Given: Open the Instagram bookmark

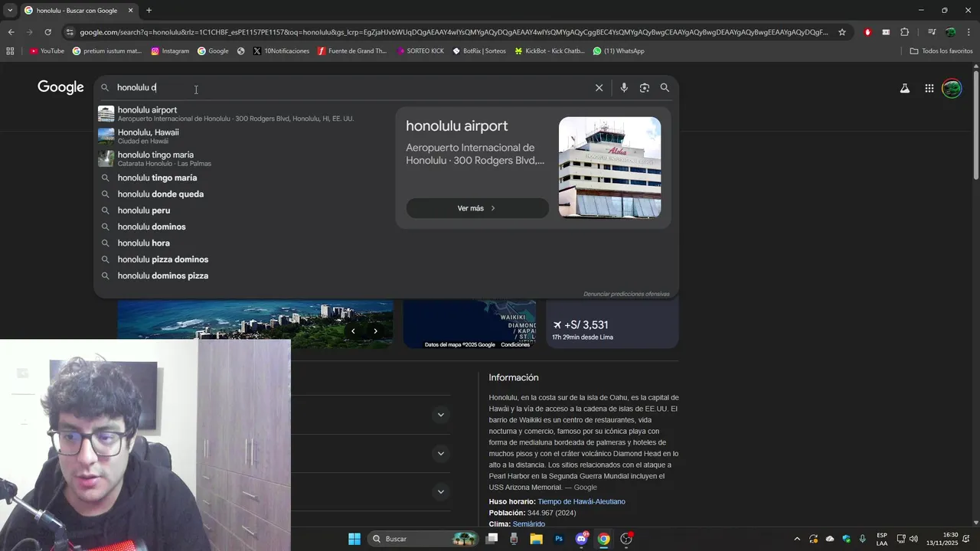Looking at the screenshot, I should 170,51.
